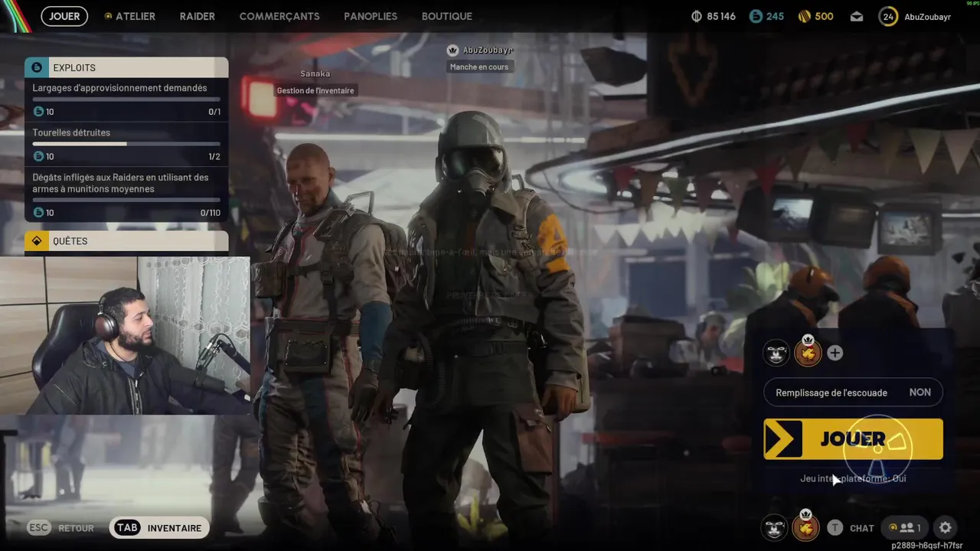Viewport: 980px width, 551px height.
Task: Click the EXPLOITS panel header
Action: pyautogui.click(x=126, y=67)
